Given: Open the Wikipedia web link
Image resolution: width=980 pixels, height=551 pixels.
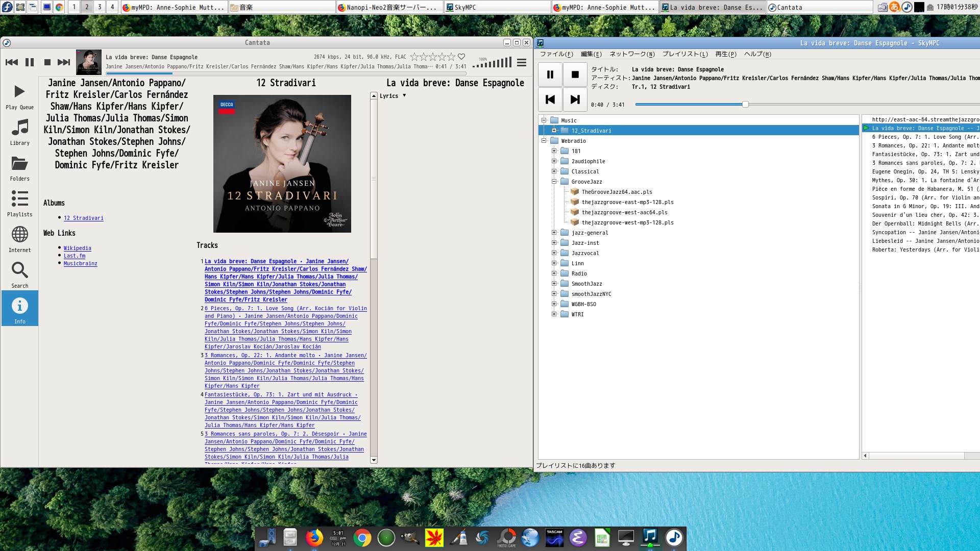Looking at the screenshot, I should tap(77, 248).
